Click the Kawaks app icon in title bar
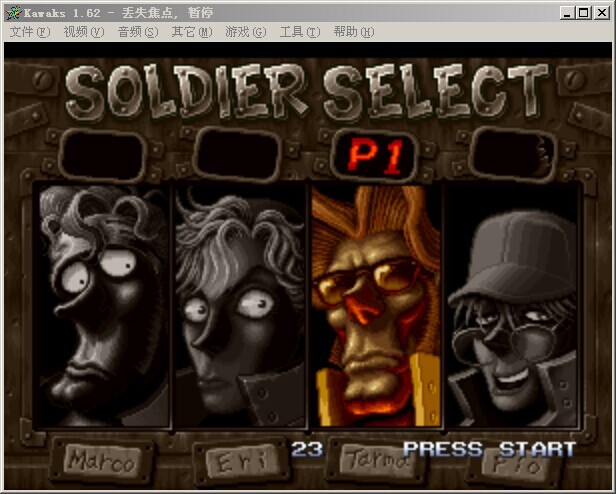The image size is (616, 494). (x=13, y=13)
